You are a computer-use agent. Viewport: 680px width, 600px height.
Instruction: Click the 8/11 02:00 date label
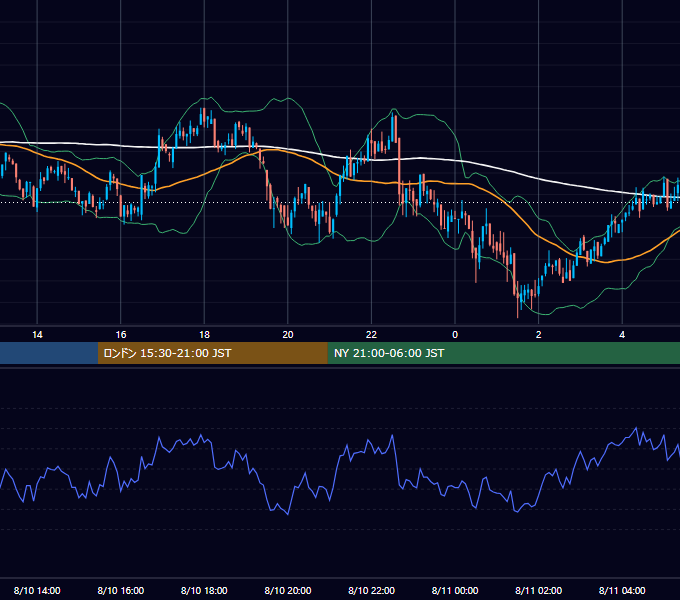point(539,590)
